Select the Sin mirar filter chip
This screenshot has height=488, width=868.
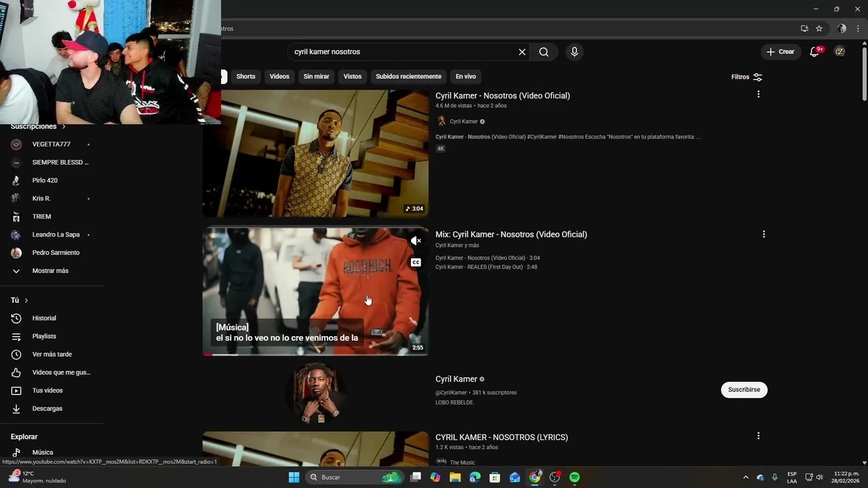316,77
